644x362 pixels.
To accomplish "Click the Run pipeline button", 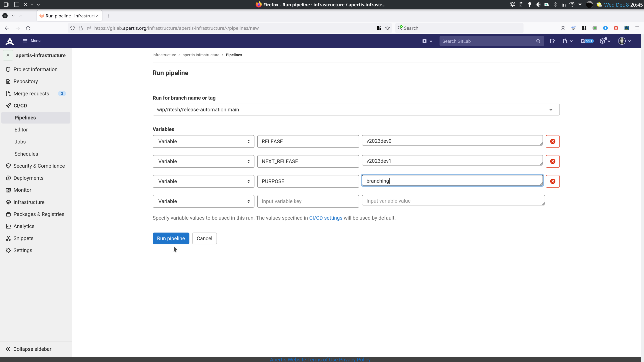I will click(171, 238).
